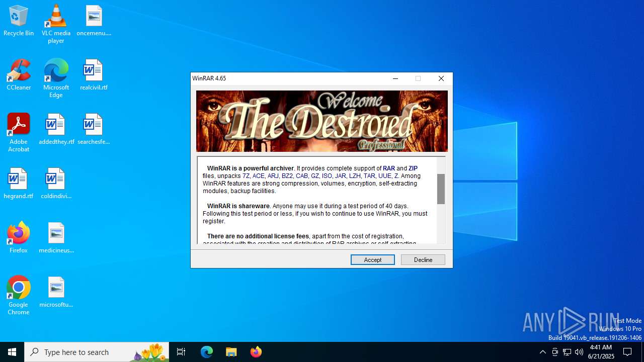
Task: Launch Edge from the taskbar
Action: (207, 352)
